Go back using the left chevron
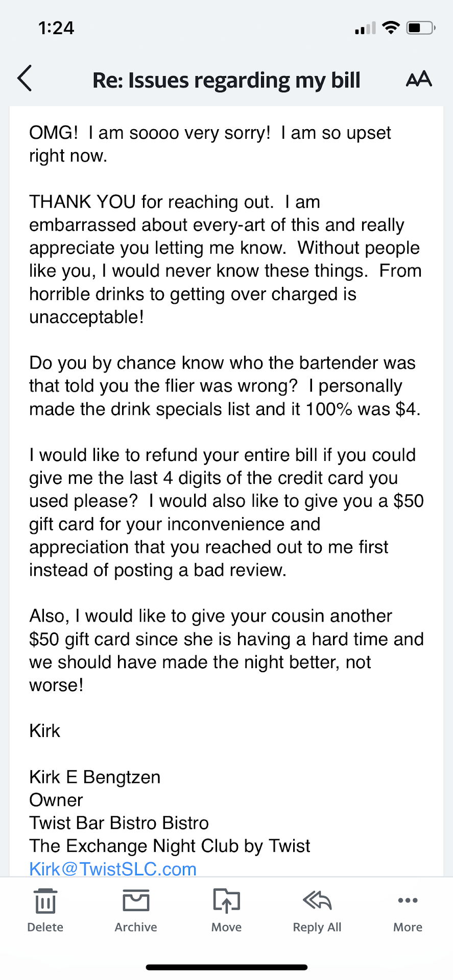The width and height of the screenshot is (453, 980). click(x=25, y=79)
